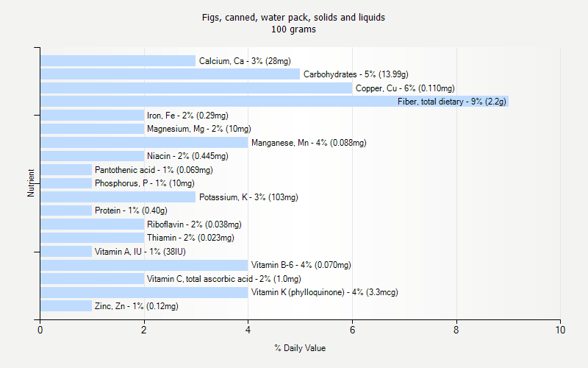Click the '% Daily Value' x-axis title

click(x=300, y=348)
